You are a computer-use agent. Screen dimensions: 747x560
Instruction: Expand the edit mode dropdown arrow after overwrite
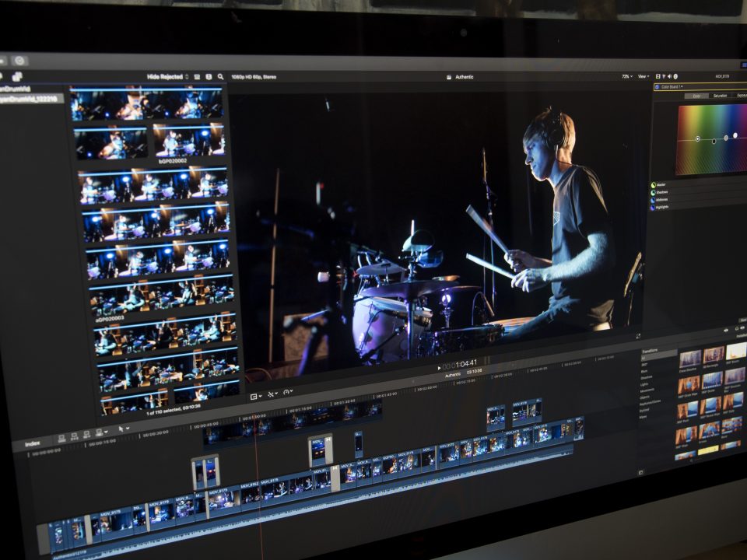click(106, 432)
